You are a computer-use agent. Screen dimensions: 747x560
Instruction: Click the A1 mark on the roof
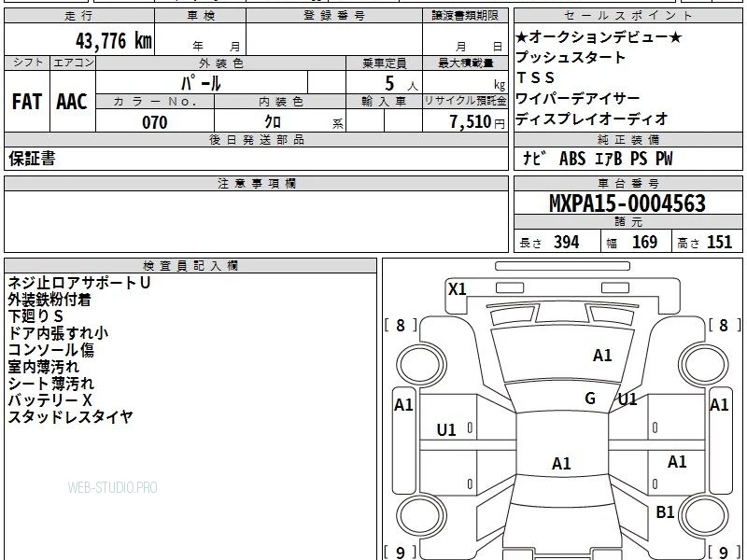click(561, 463)
